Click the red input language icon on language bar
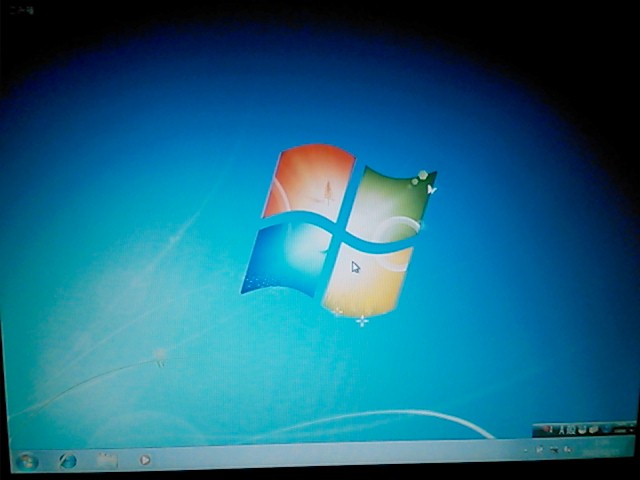This screenshot has width=640, height=480. [547, 429]
